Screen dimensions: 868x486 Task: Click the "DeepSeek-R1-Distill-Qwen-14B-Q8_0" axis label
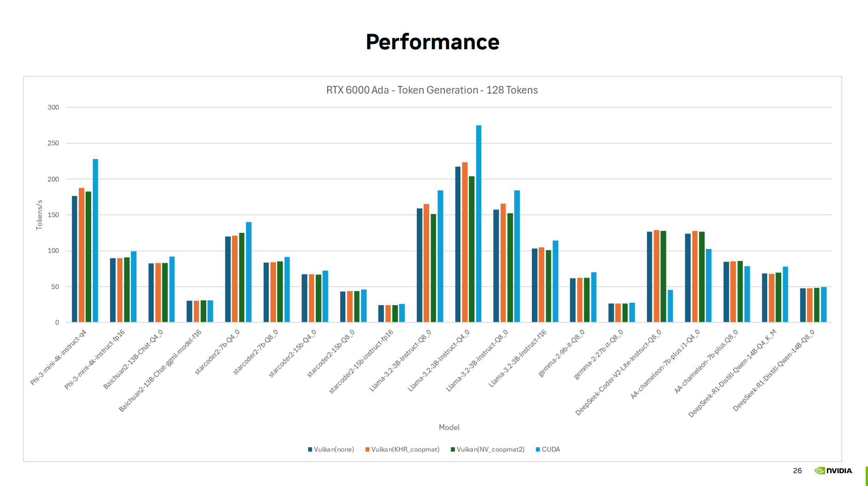coord(774,370)
